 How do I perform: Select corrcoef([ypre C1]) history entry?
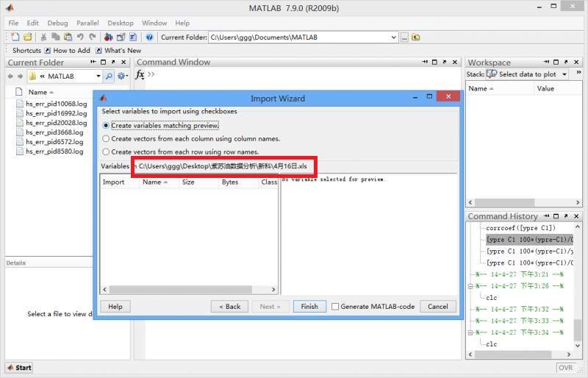click(x=520, y=228)
